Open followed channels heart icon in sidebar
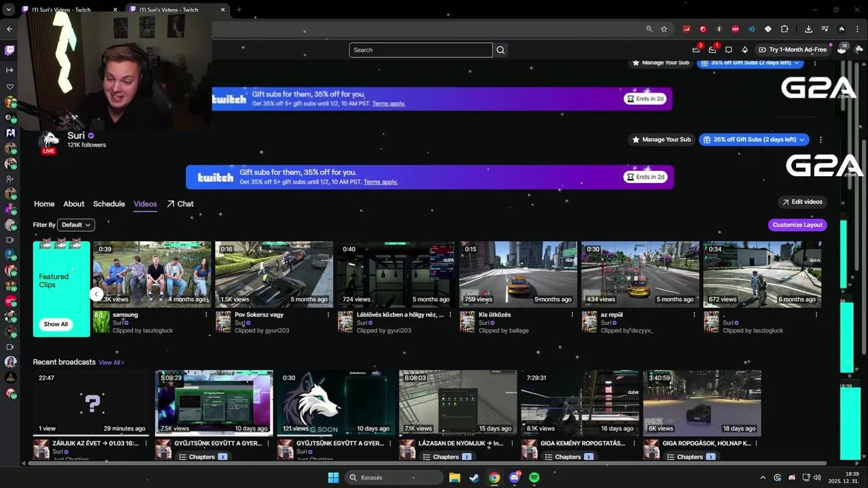Viewport: 868px width, 488px height. 9,87
